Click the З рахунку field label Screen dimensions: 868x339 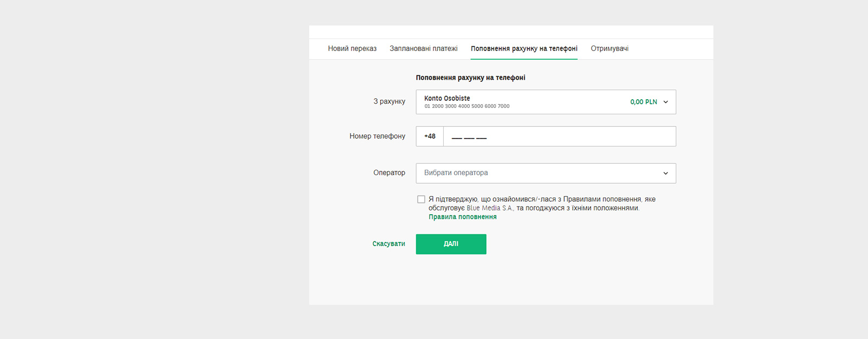tap(389, 101)
